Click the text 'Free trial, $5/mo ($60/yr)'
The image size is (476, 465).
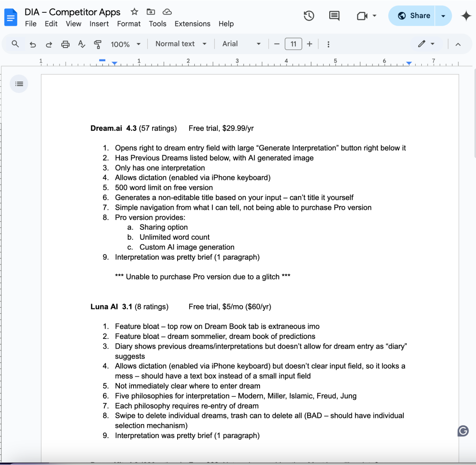point(230,307)
